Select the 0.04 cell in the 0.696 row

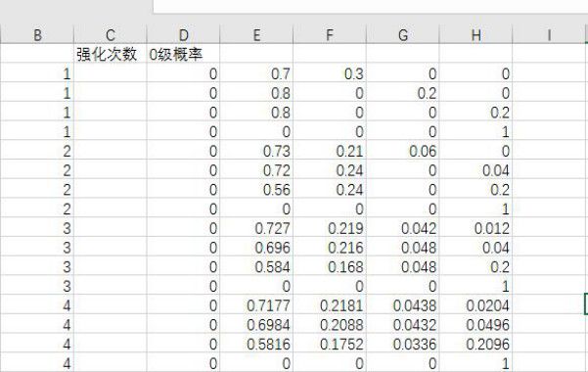[475, 248]
